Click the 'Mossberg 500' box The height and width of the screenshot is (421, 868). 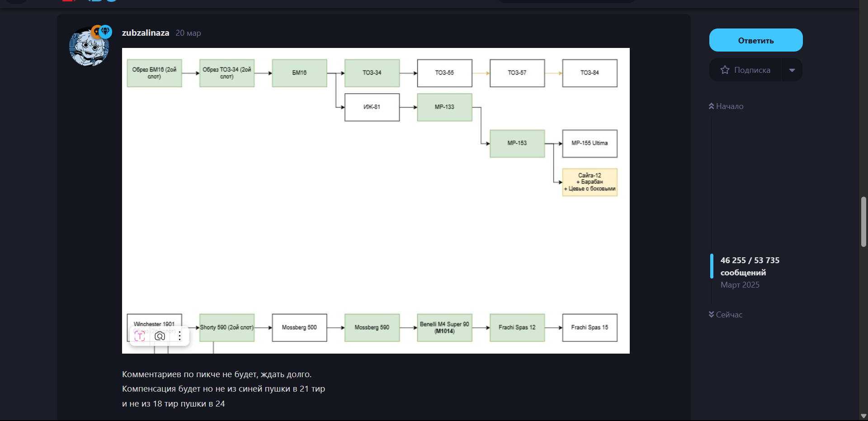tap(299, 328)
